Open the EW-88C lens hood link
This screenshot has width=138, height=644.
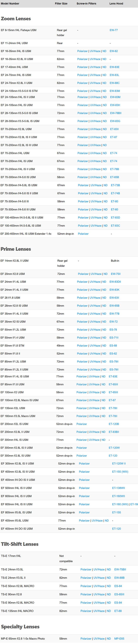click(x=114, y=83)
